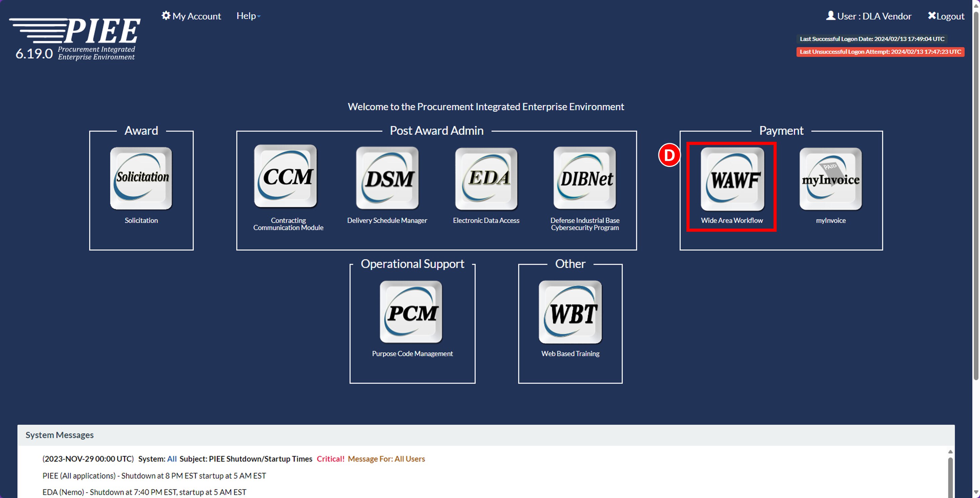Viewport: 980px width, 498px height.
Task: Click the myInvoice caption text
Action: point(831,221)
